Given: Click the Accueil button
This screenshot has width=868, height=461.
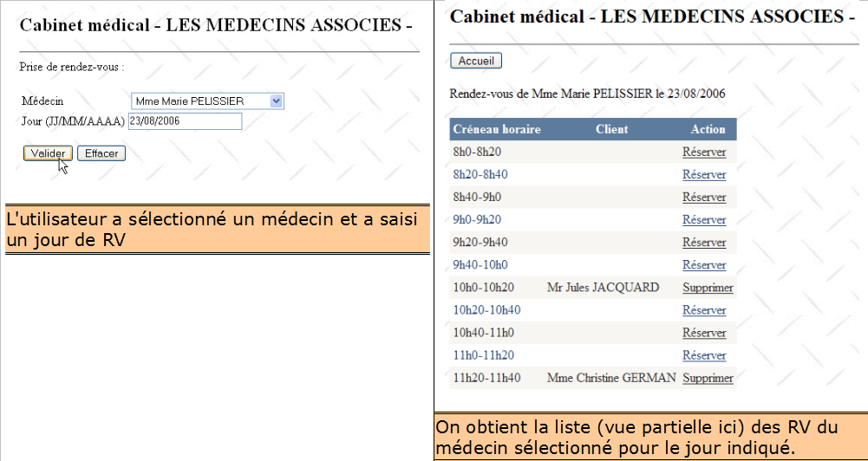Looking at the screenshot, I should click(476, 62).
